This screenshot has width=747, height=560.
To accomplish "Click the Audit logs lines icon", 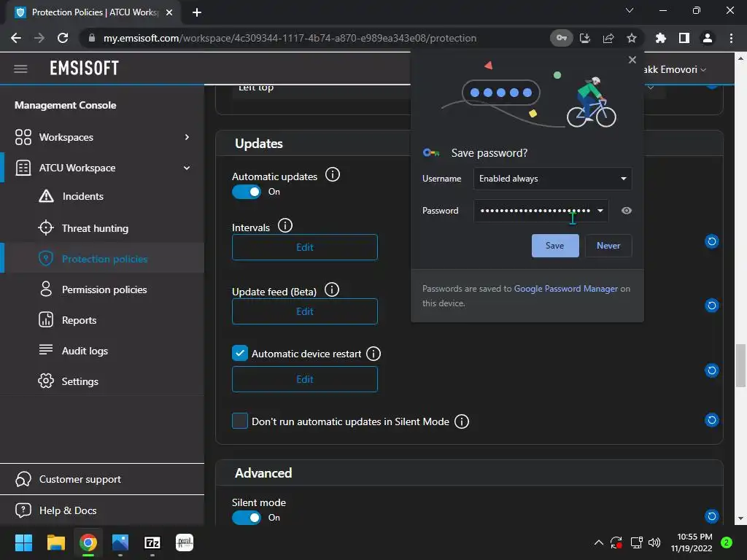I will 46,350.
